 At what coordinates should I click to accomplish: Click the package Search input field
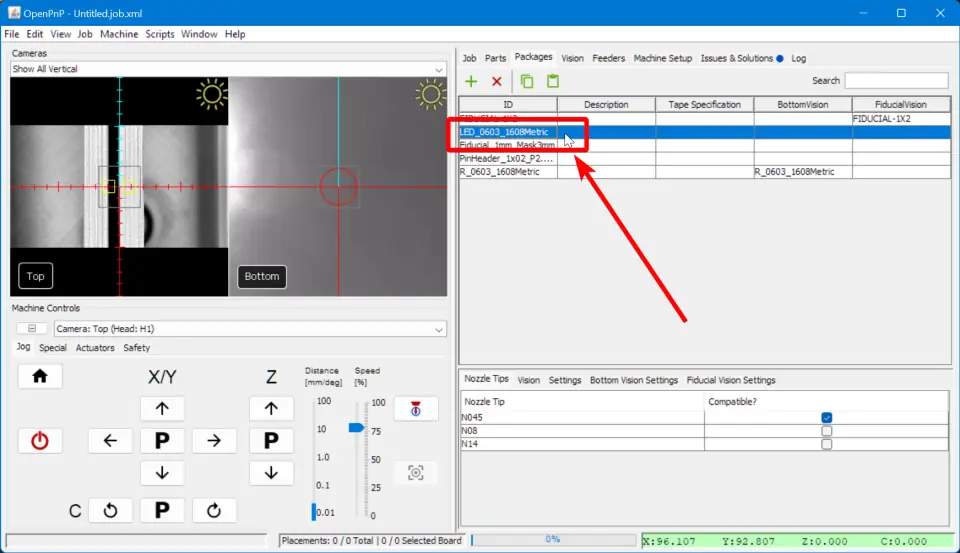click(x=896, y=81)
